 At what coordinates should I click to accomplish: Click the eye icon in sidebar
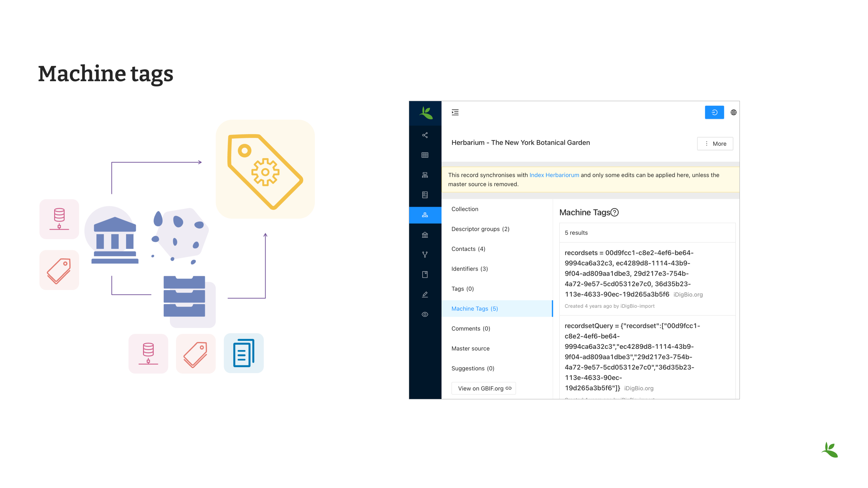point(425,314)
